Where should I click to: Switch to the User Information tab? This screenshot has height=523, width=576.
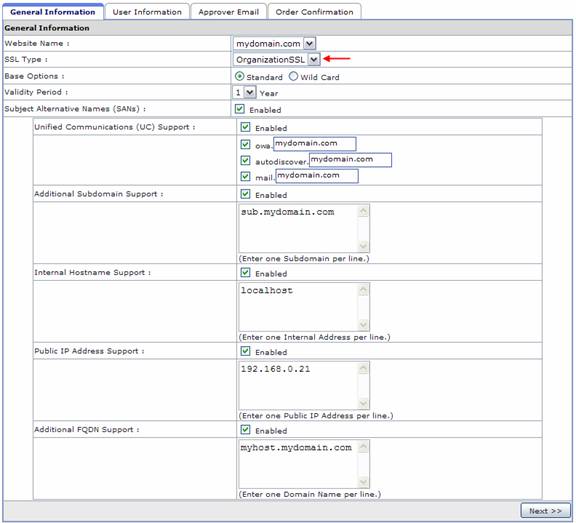[147, 12]
